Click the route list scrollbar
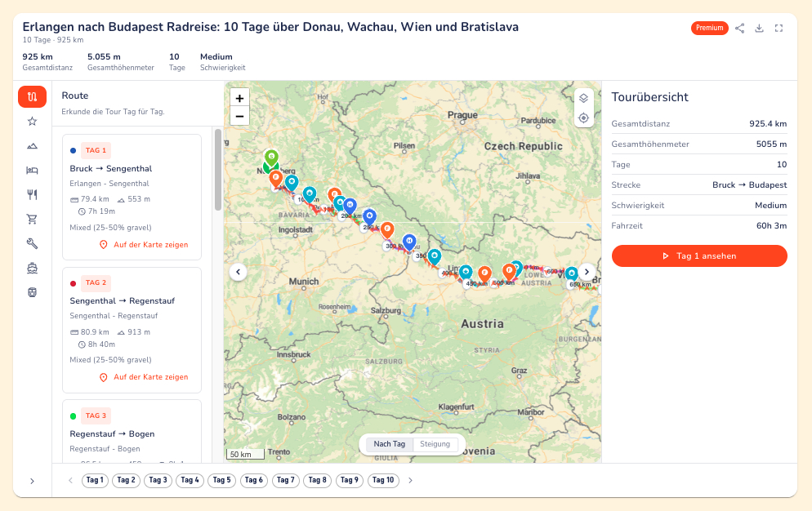The width and height of the screenshot is (812, 511). tap(218, 169)
